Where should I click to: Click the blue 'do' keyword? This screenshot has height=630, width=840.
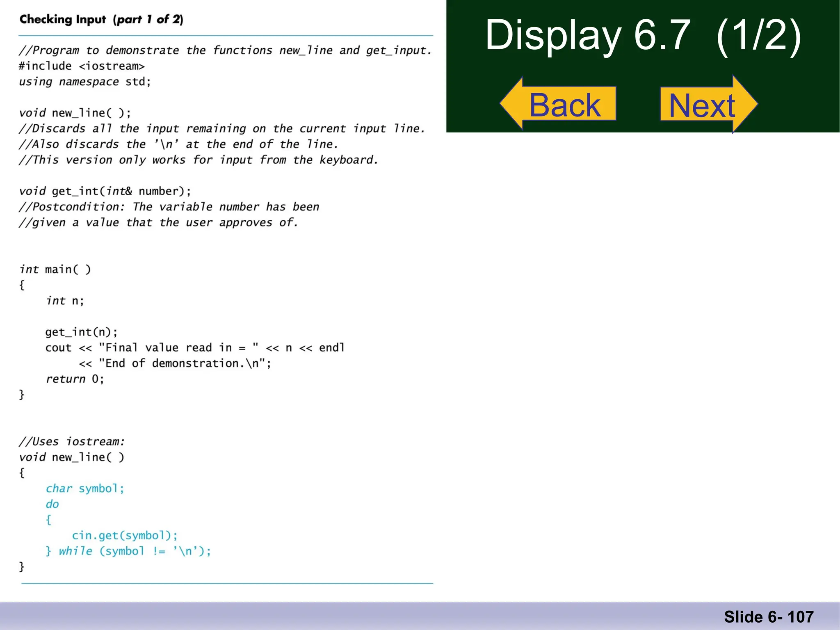(52, 504)
